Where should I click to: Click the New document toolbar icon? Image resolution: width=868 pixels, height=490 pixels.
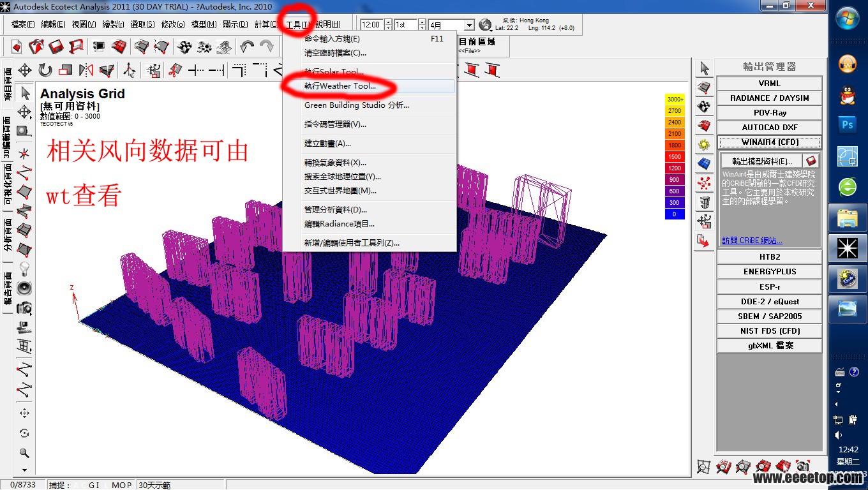coord(17,47)
